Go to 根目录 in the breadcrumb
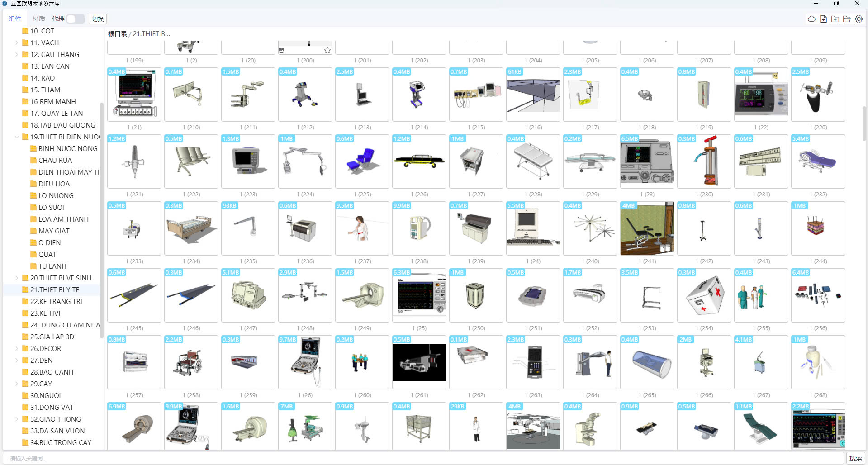The width and height of the screenshot is (868, 465). tap(117, 34)
